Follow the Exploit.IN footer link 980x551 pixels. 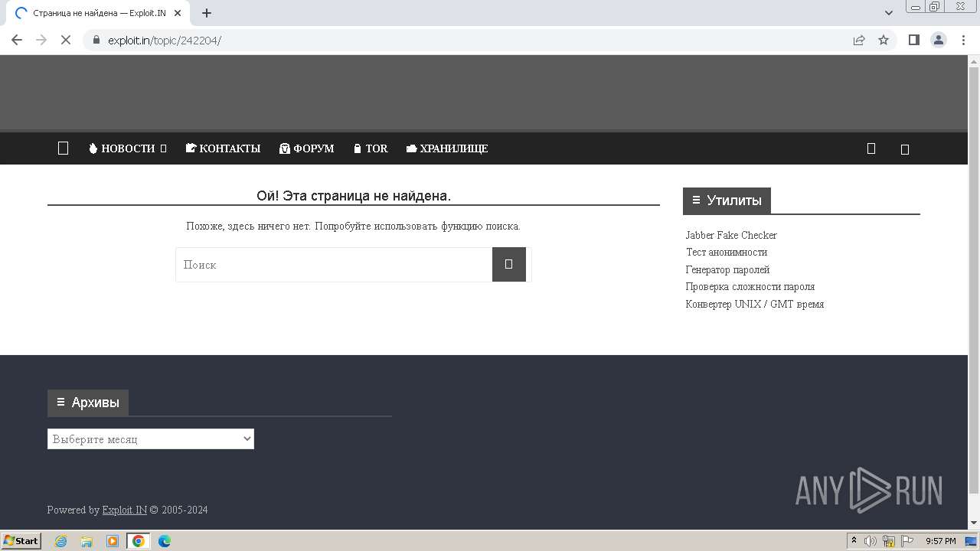click(x=125, y=510)
